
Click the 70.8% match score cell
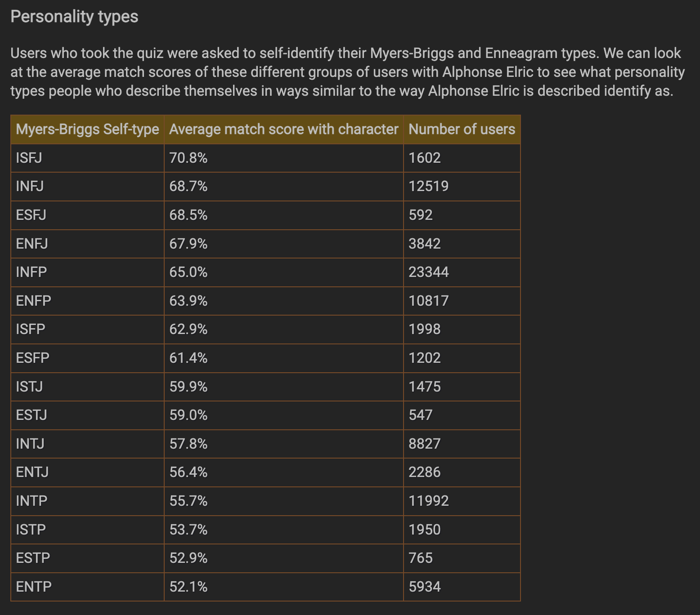[x=284, y=158]
